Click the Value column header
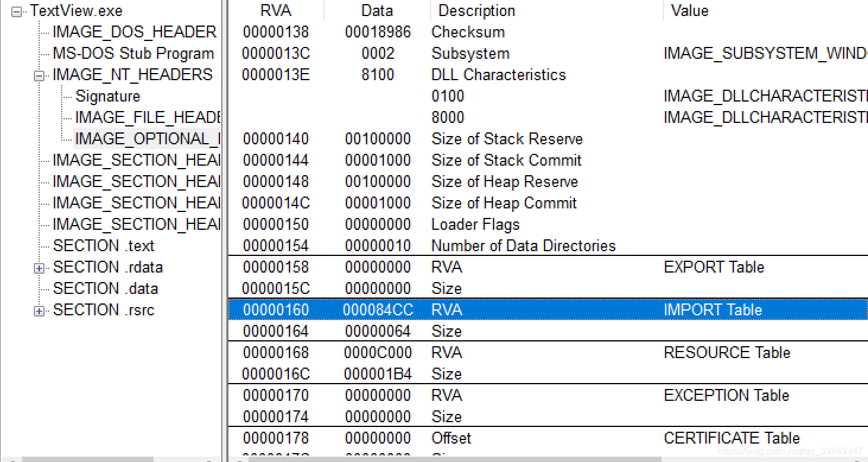 coord(766,11)
